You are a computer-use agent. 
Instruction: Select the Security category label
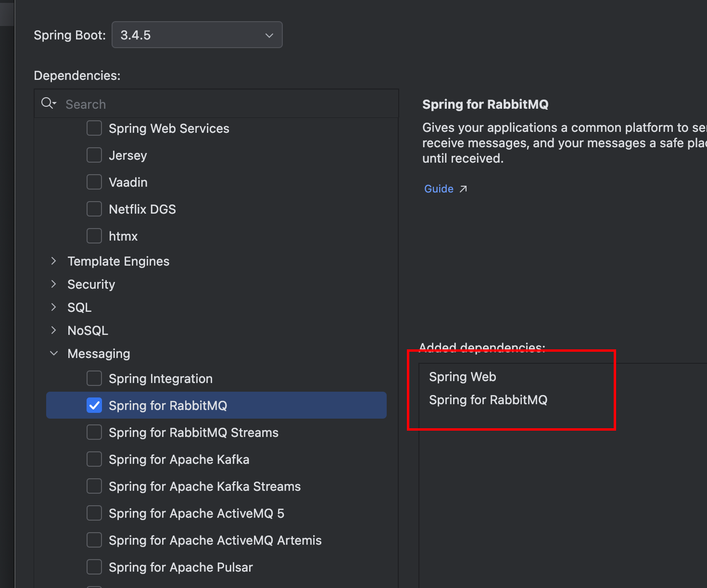pos(91,284)
